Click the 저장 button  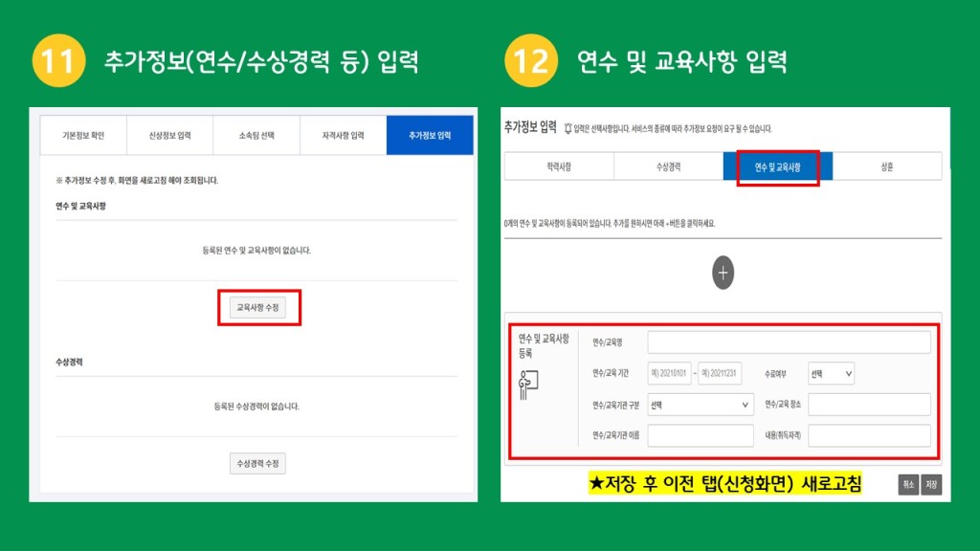pos(930,485)
